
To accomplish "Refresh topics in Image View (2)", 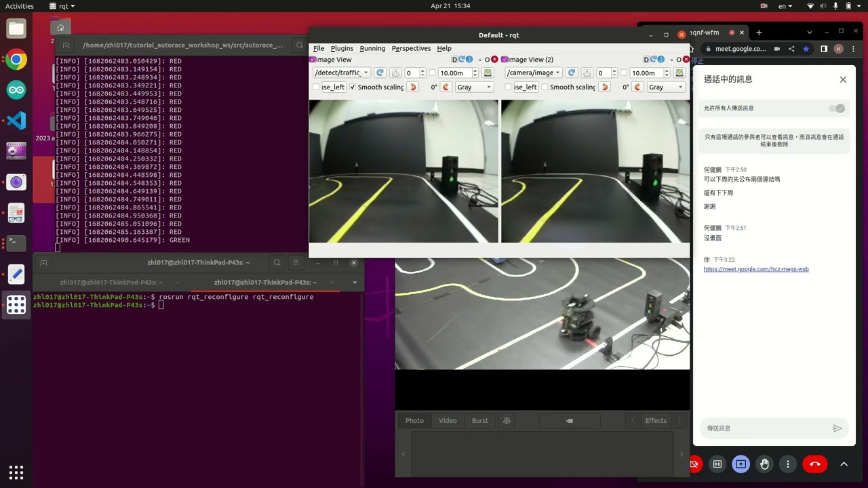I will coord(572,73).
